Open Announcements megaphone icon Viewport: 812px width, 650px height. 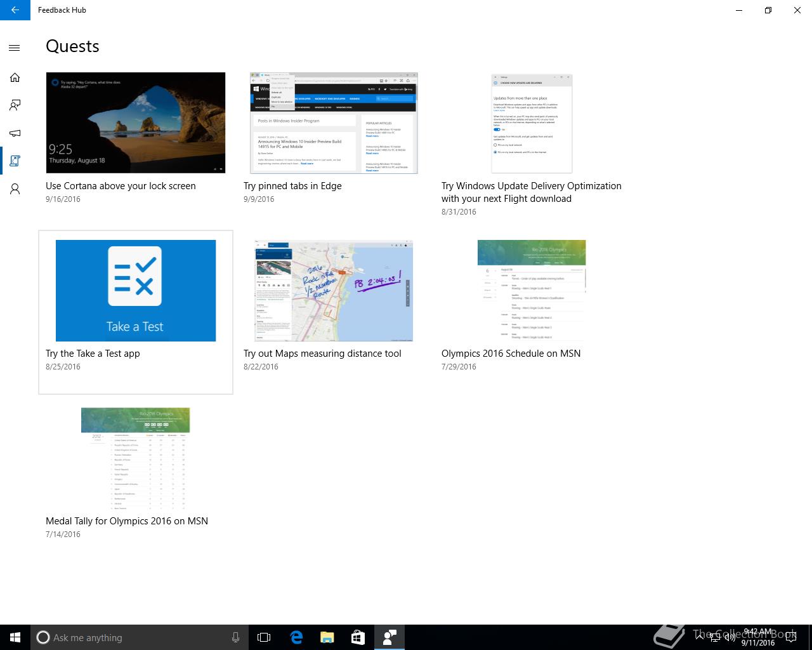[x=15, y=133]
